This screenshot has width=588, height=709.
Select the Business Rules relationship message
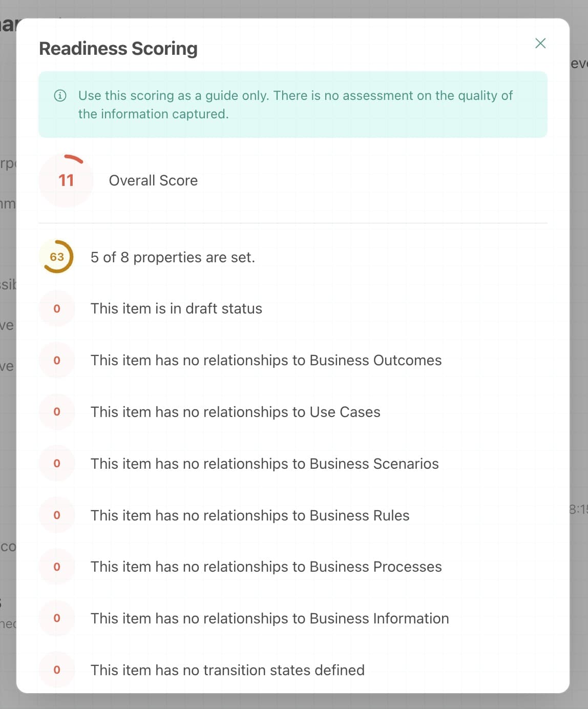250,515
